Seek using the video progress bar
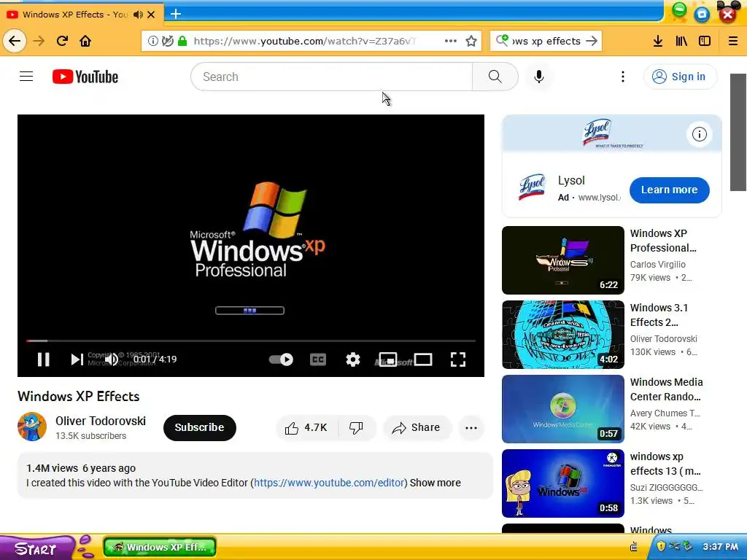The image size is (747, 560). pos(251,341)
